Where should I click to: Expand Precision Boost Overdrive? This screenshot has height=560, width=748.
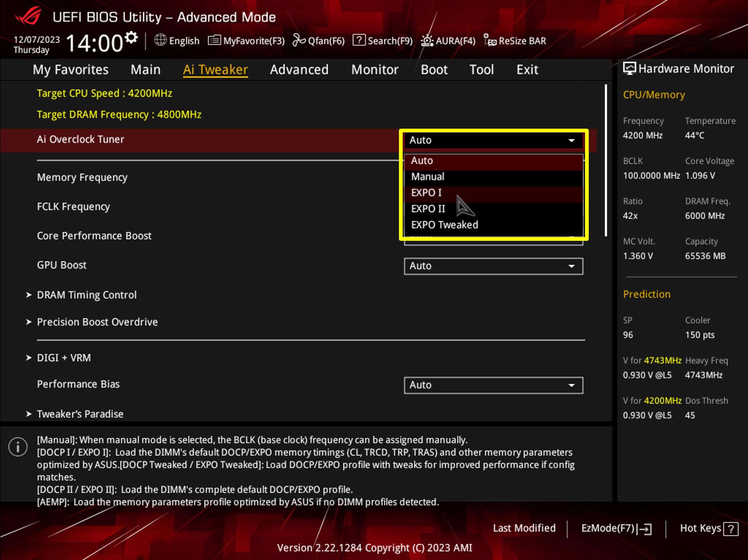click(x=97, y=322)
